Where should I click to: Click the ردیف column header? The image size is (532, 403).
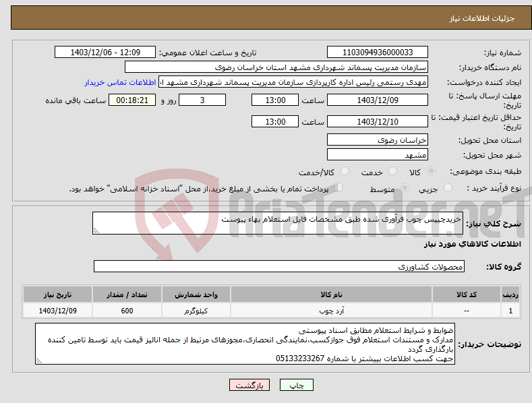point(510,294)
